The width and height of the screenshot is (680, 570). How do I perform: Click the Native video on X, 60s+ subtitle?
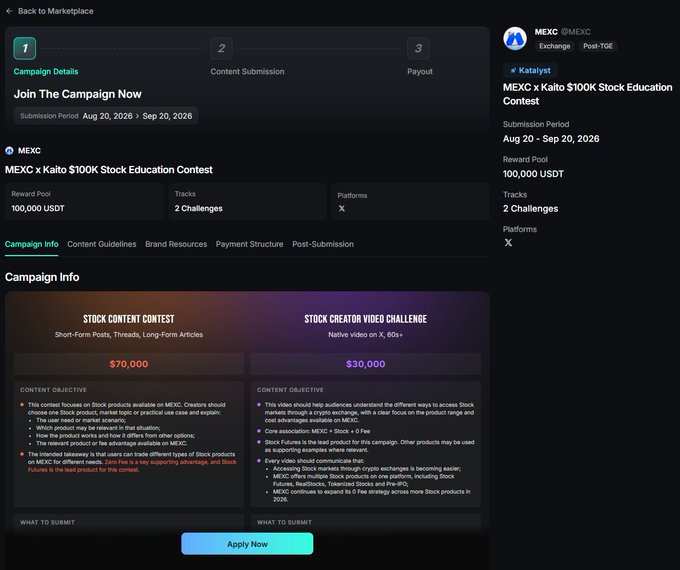tap(366, 334)
